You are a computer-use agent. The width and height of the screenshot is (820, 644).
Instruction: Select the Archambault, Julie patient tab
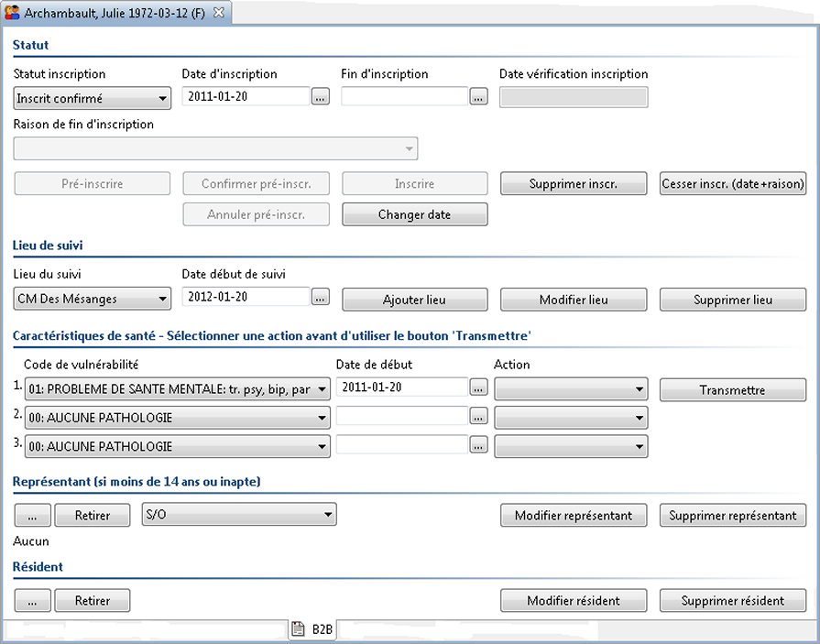[115, 13]
